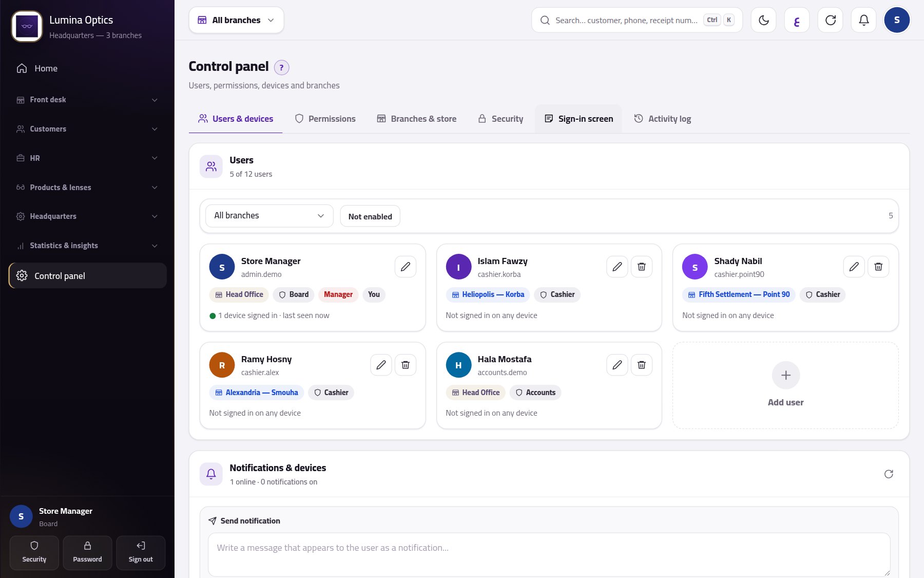Image resolution: width=924 pixels, height=578 pixels.
Task: Go to the Security tab
Action: [x=500, y=119]
